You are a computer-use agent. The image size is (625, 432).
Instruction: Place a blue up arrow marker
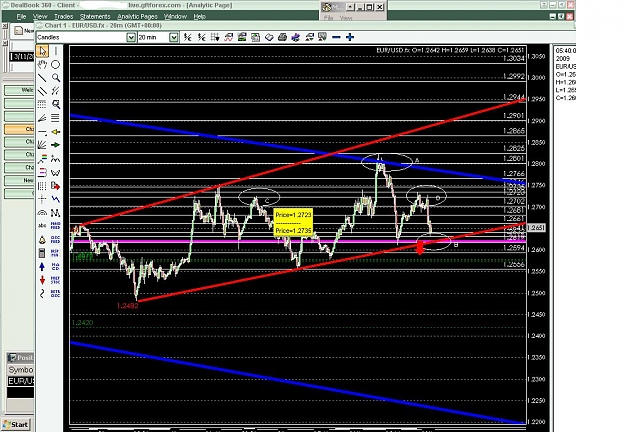[x=42, y=266]
